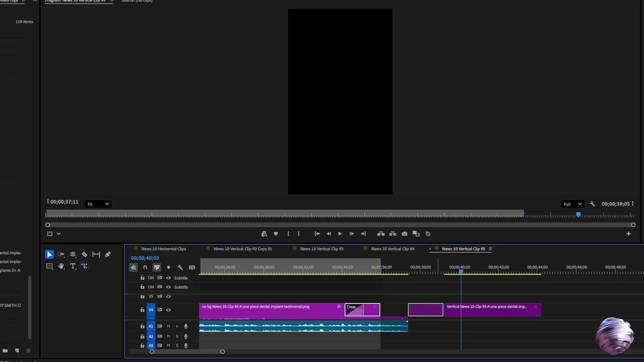Open the button editor plus icon
The width and height of the screenshot is (644, 362).
tap(628, 234)
